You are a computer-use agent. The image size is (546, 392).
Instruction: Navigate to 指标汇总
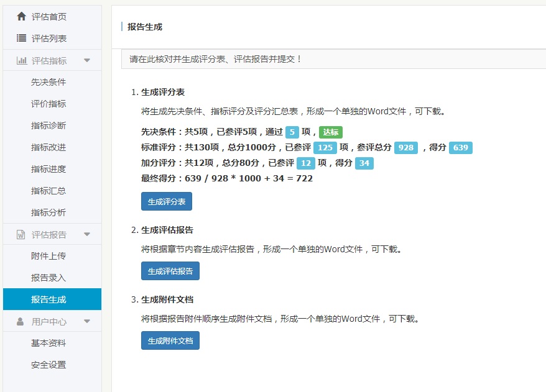tap(49, 191)
